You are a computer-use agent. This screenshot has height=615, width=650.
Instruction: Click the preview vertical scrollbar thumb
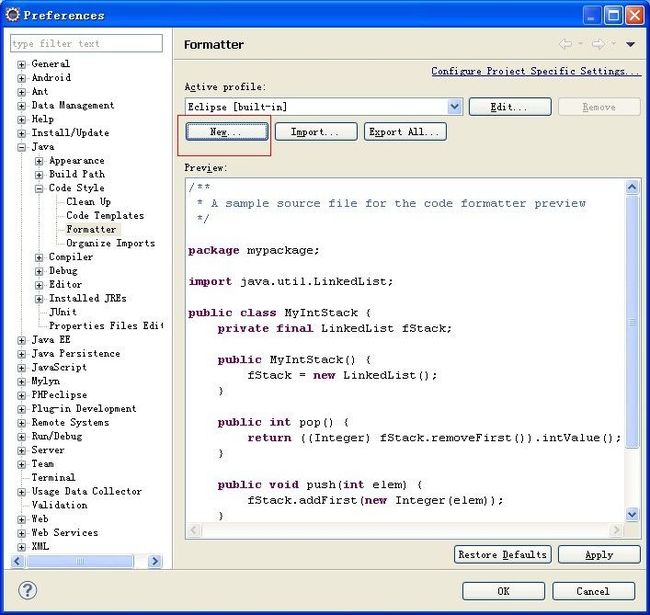tap(632, 322)
